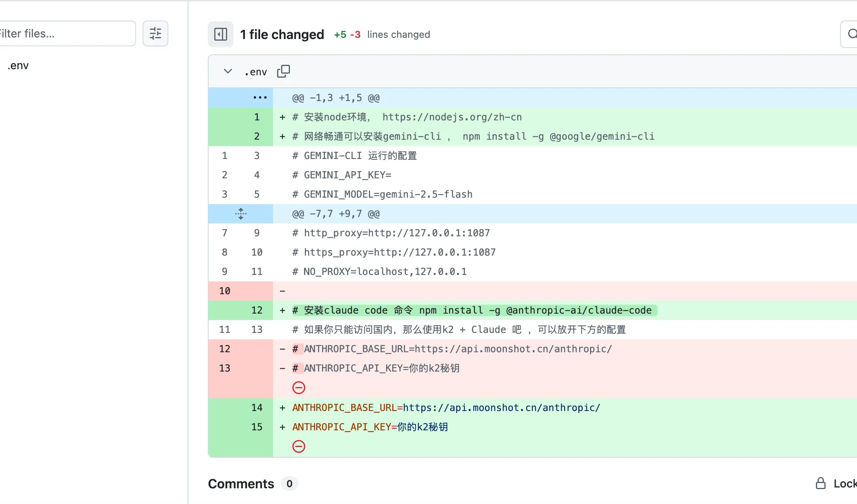Toggle the file tree sidebar panel
The height and width of the screenshot is (504, 857).
point(221,34)
